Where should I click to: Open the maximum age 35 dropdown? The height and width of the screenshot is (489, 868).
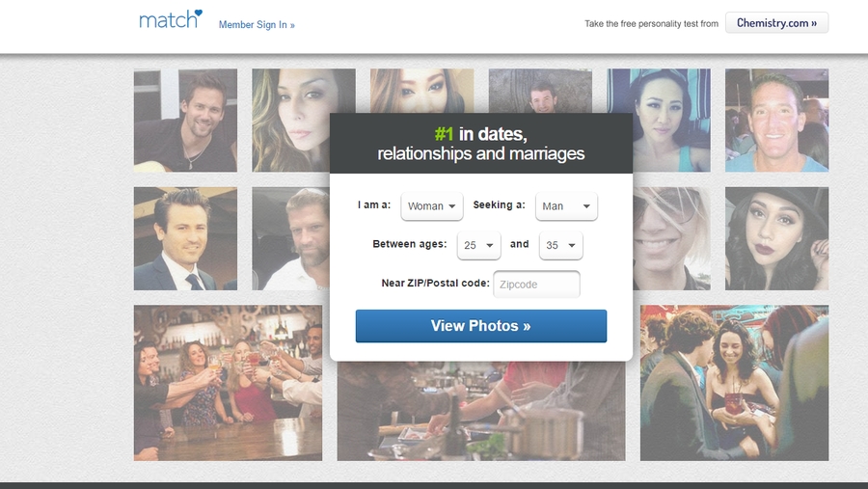click(x=560, y=245)
